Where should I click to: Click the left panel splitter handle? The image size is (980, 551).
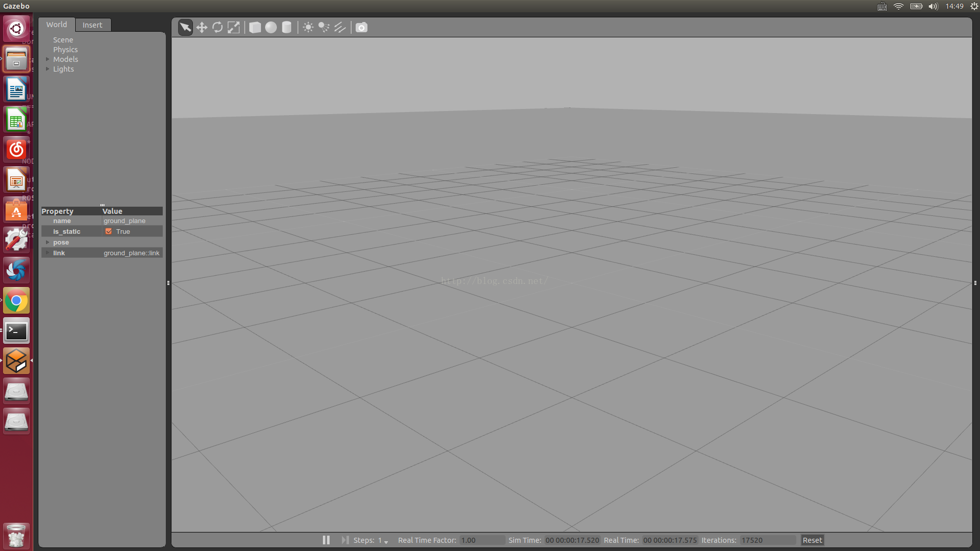(168, 283)
